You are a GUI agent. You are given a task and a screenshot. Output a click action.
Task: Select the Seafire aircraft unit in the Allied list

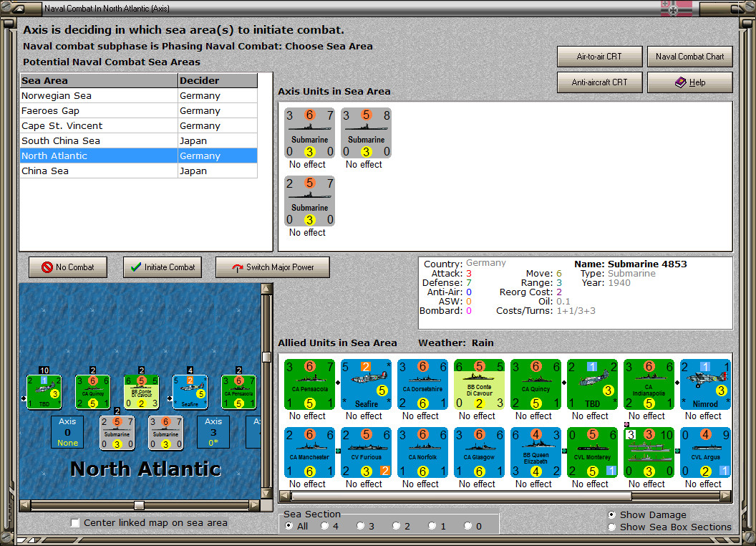click(366, 384)
